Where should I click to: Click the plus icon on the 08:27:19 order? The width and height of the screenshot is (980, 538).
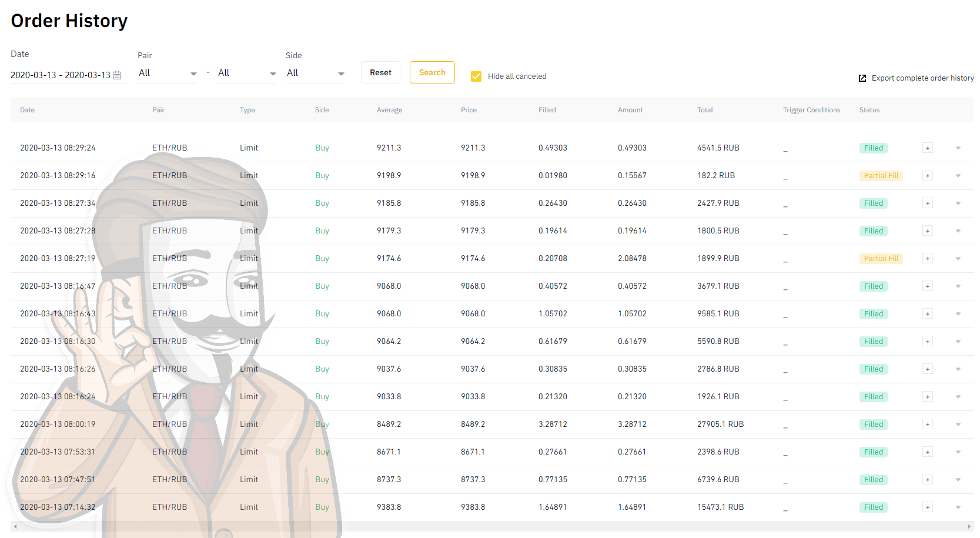pos(928,259)
